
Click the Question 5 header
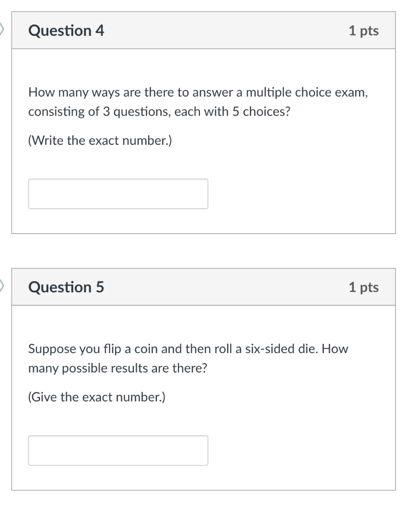pos(66,287)
